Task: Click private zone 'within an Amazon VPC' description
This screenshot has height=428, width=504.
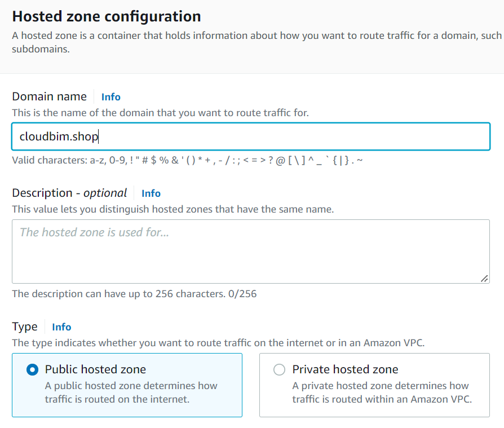Action: pyautogui.click(x=381, y=399)
